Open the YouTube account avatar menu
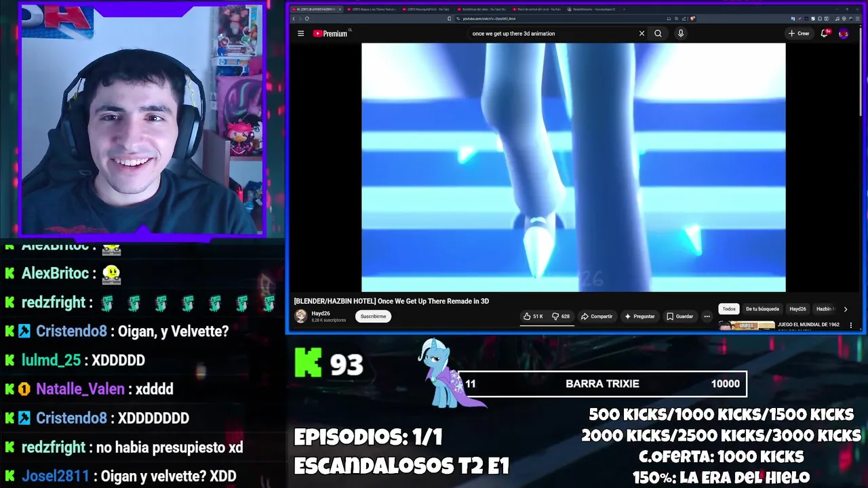Screen dimensions: 868x488 coord(844,33)
